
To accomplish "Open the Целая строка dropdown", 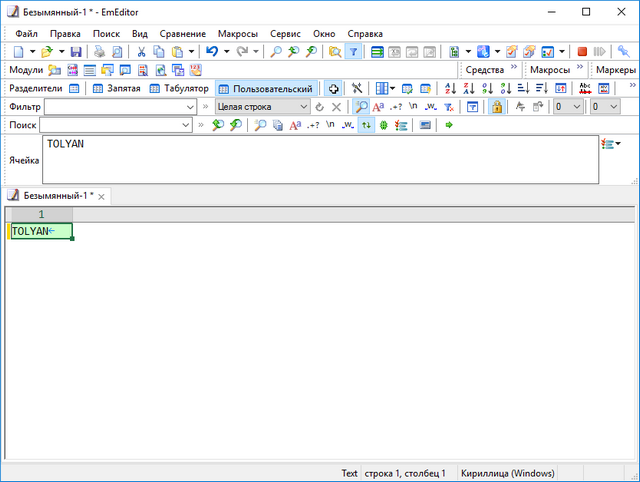I will coord(303,107).
